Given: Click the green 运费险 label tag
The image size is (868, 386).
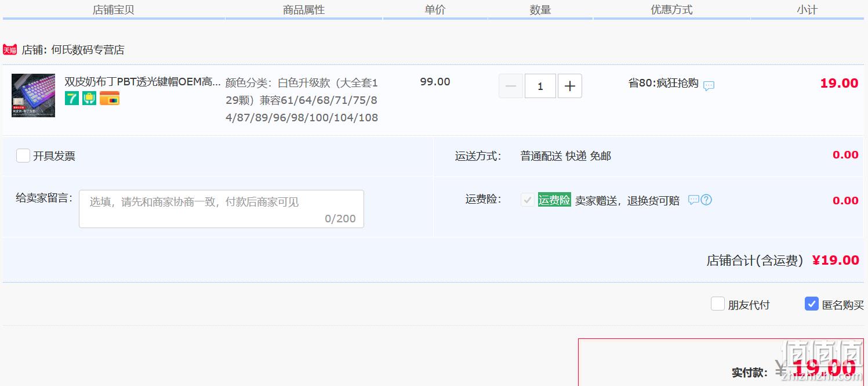Looking at the screenshot, I should pos(554,200).
